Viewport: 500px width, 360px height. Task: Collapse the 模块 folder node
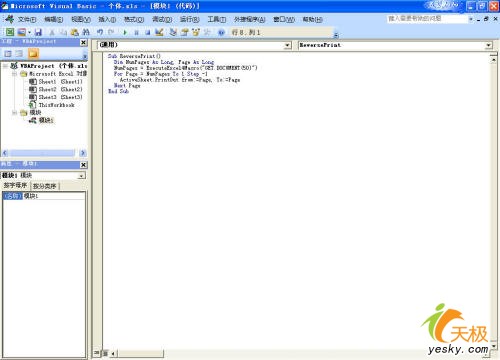coord(15,113)
